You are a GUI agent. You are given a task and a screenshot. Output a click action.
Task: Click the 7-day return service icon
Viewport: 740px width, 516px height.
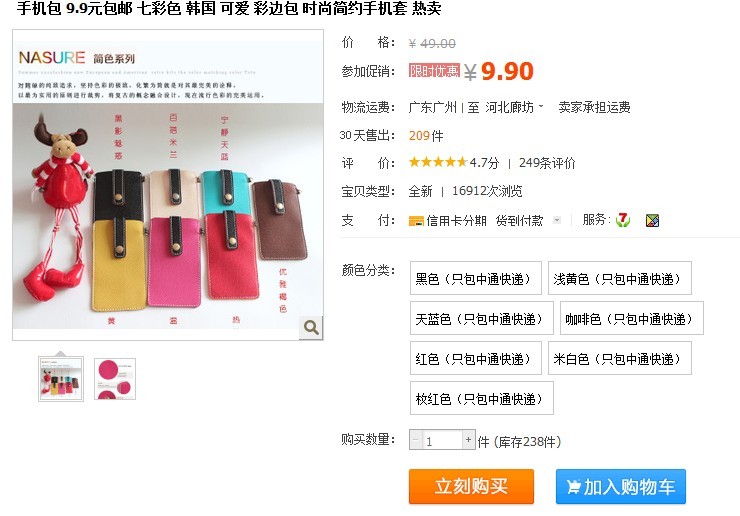pos(623,220)
